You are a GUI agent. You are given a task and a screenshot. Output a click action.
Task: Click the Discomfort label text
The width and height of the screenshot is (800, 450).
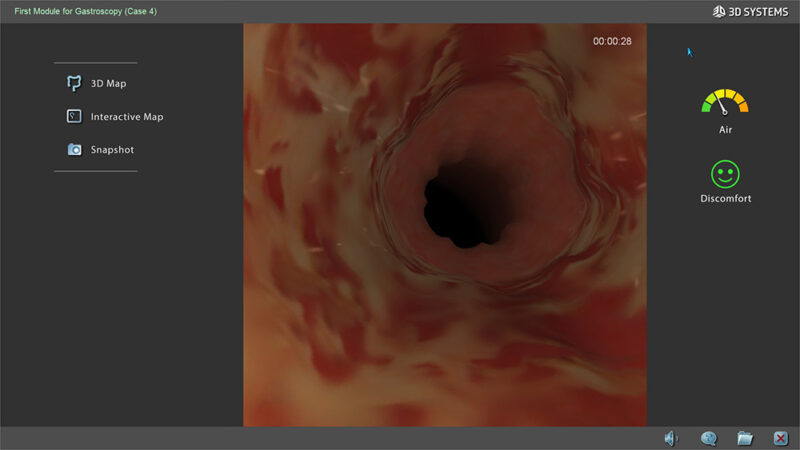click(726, 198)
